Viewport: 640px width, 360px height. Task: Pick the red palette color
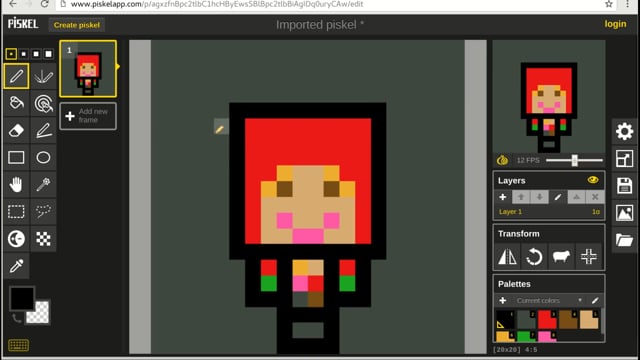coord(547,320)
